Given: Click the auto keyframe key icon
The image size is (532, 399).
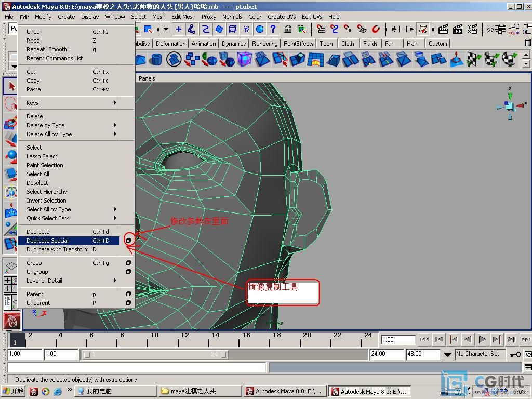Looking at the screenshot, I should point(515,354).
